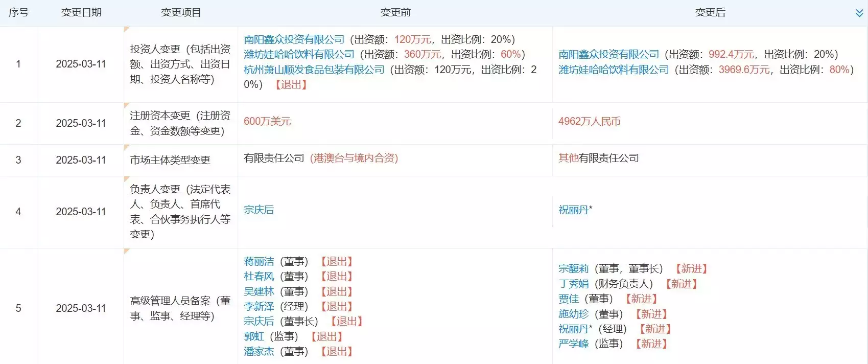Open 宗庆后 (董事长) link in row 5

click(259, 321)
